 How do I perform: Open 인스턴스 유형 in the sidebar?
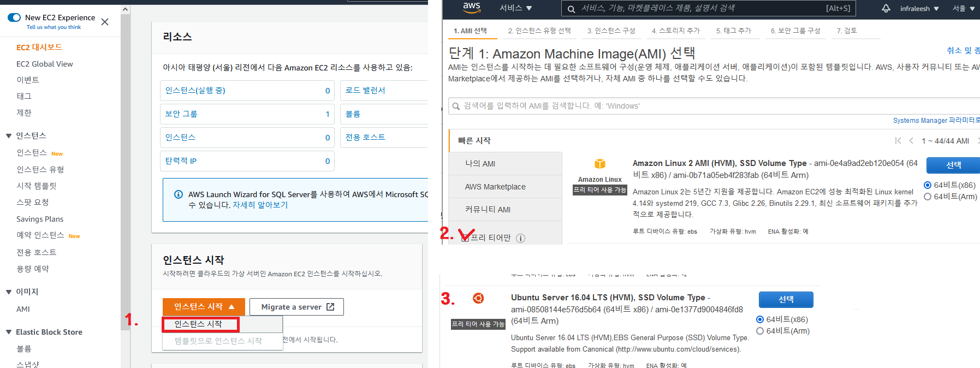pyautogui.click(x=40, y=169)
